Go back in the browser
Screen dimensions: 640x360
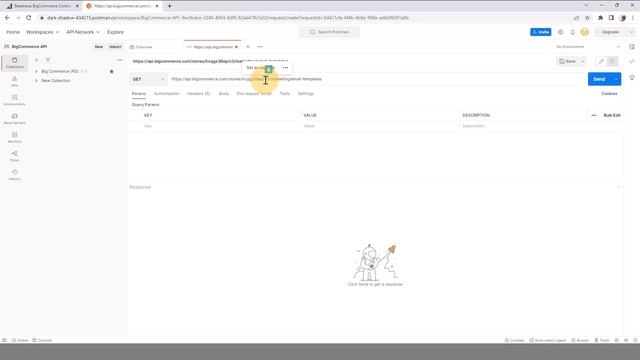7,18
